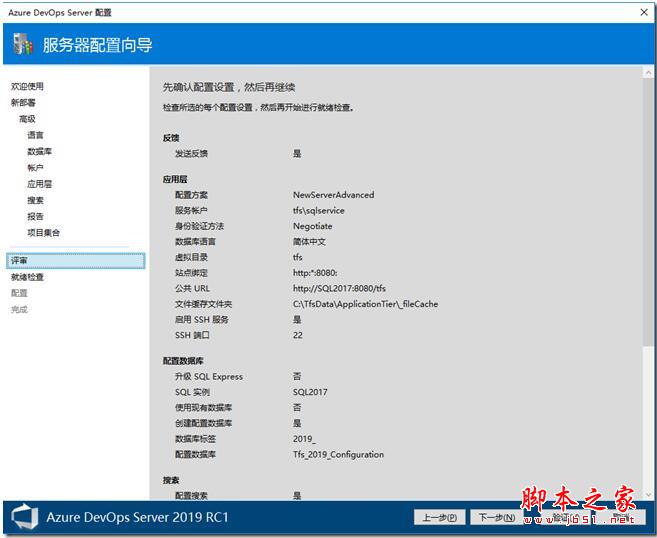This screenshot has height=538, width=657.
Task: Click the SQL2017 instance value
Action: tap(310, 392)
